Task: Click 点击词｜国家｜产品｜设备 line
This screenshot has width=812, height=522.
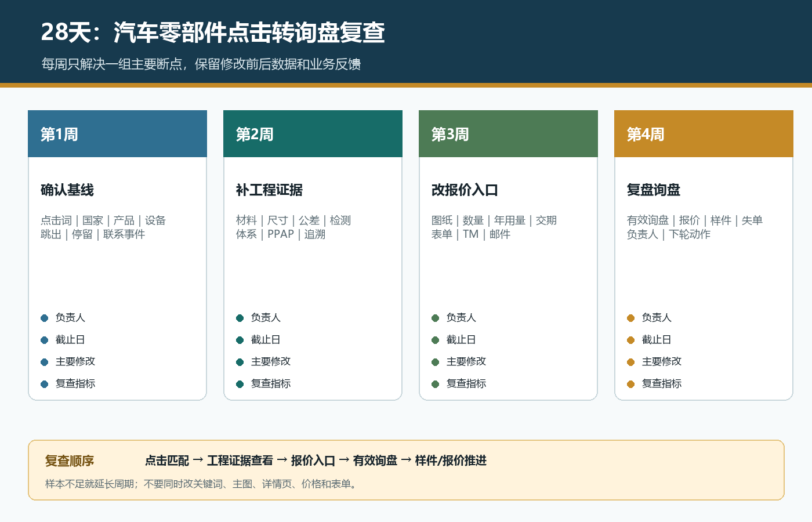Action: click(103, 220)
